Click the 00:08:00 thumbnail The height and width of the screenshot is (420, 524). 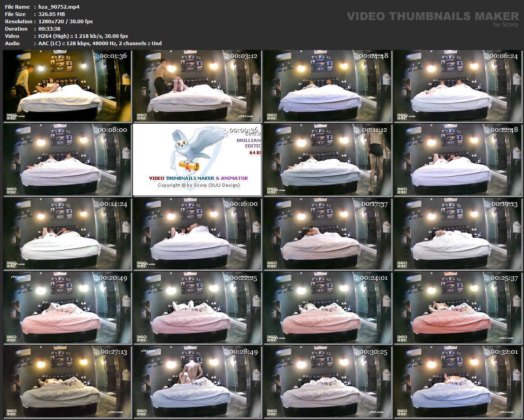[67, 159]
